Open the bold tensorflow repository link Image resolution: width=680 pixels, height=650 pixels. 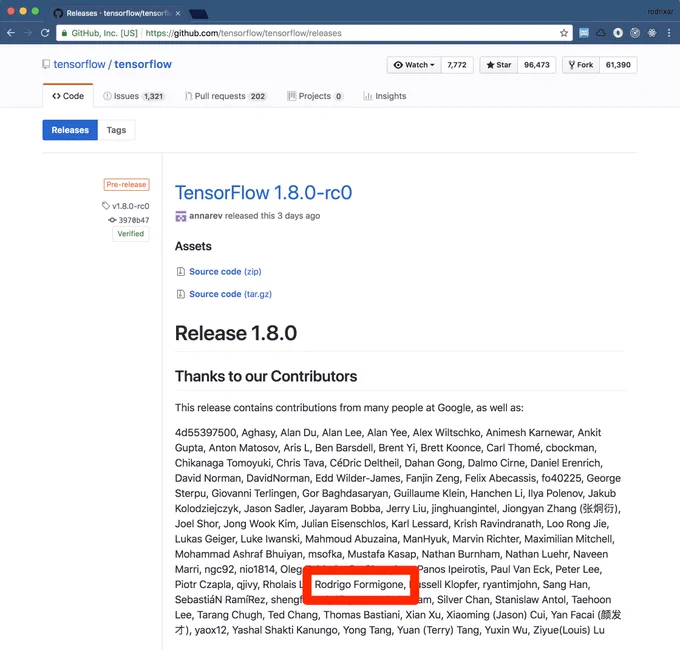pyautogui.click(x=143, y=64)
